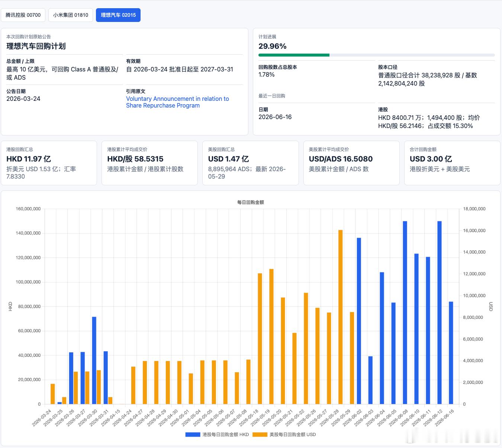Click the blue bar for 2026-06-02
This screenshot has width=502, height=448.
click(x=359, y=321)
